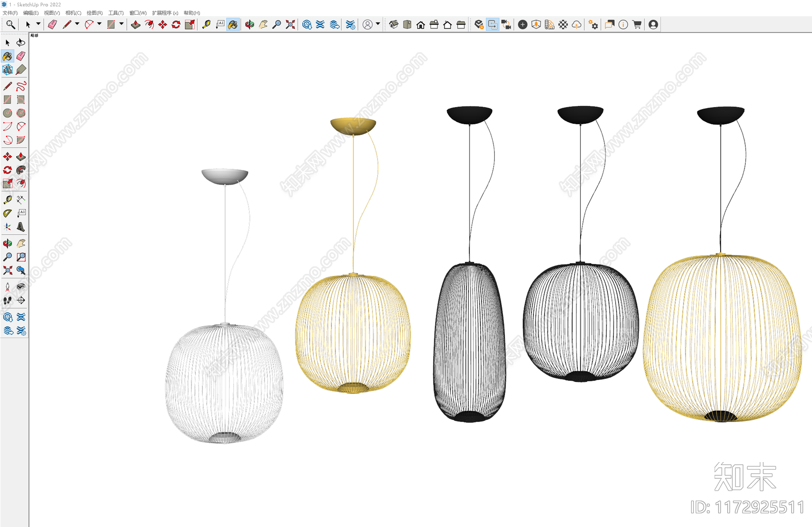The image size is (812, 527).
Task: Expand the Arc tool dropdown arrow
Action: [99, 24]
